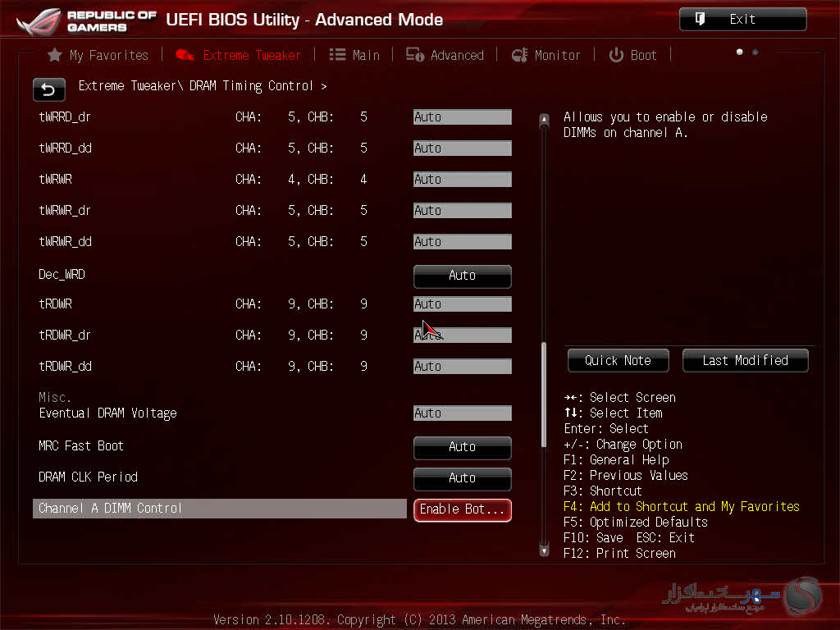
Task: Select the tWRRD_dr value field
Action: (462, 117)
